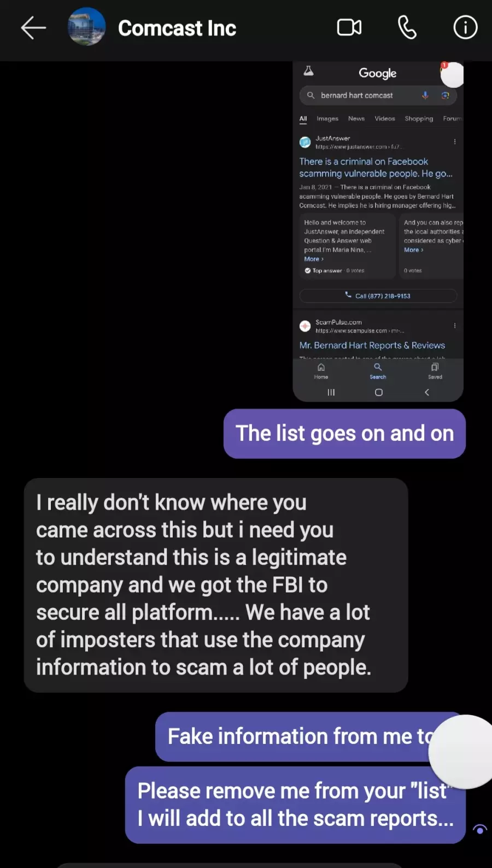Open ScamPulse result options menu

click(454, 326)
